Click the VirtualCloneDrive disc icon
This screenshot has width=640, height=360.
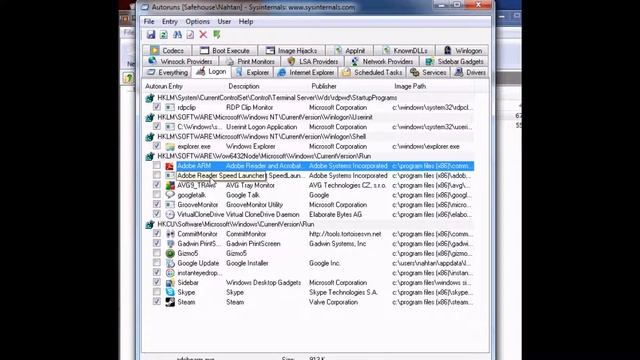point(170,215)
